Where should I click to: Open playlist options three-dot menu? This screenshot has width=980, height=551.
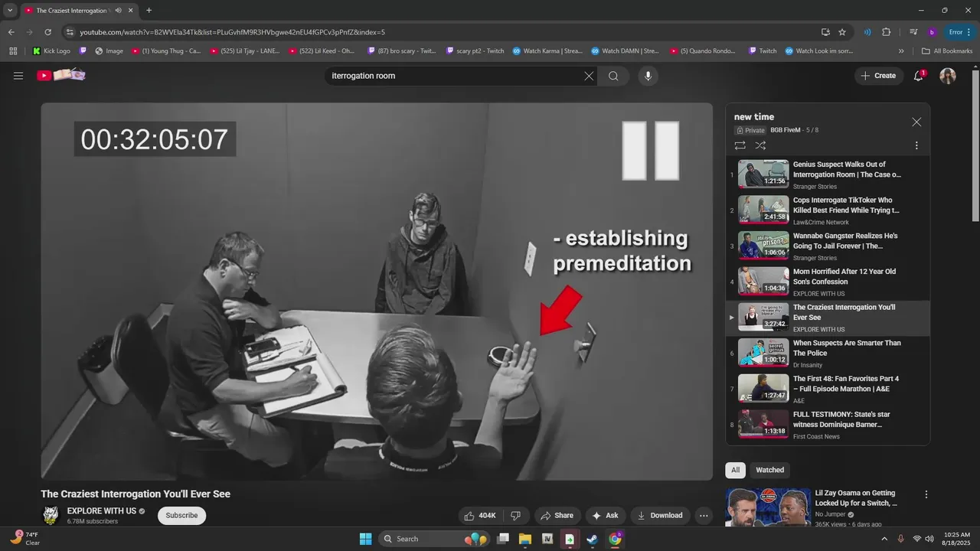click(x=916, y=145)
